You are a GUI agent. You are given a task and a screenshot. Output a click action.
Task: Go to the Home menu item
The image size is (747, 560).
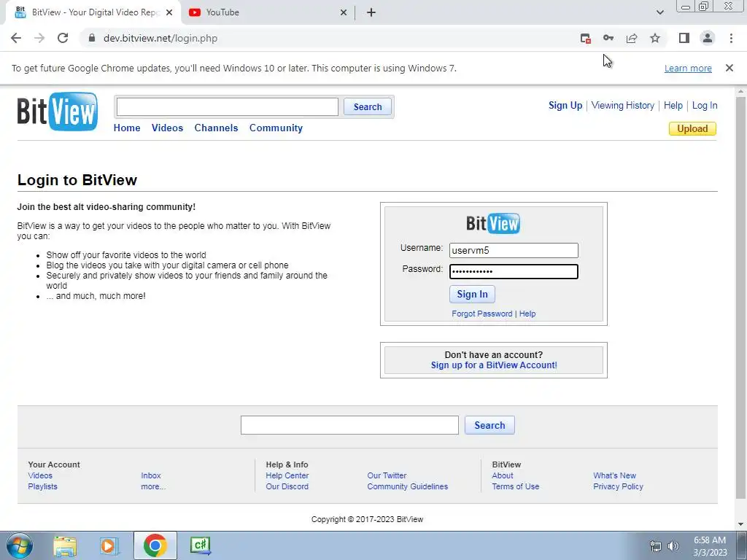[x=127, y=128]
